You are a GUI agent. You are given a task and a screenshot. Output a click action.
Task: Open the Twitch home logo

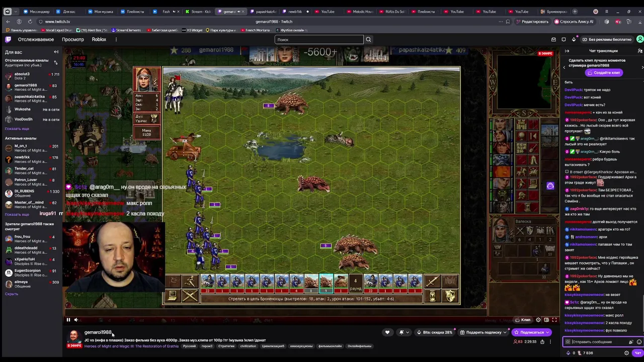pyautogui.click(x=8, y=39)
